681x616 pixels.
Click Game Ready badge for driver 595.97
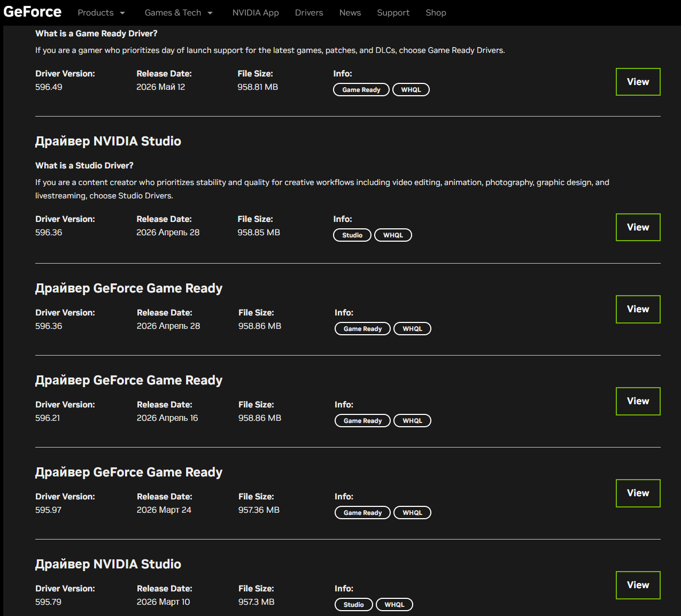click(362, 513)
